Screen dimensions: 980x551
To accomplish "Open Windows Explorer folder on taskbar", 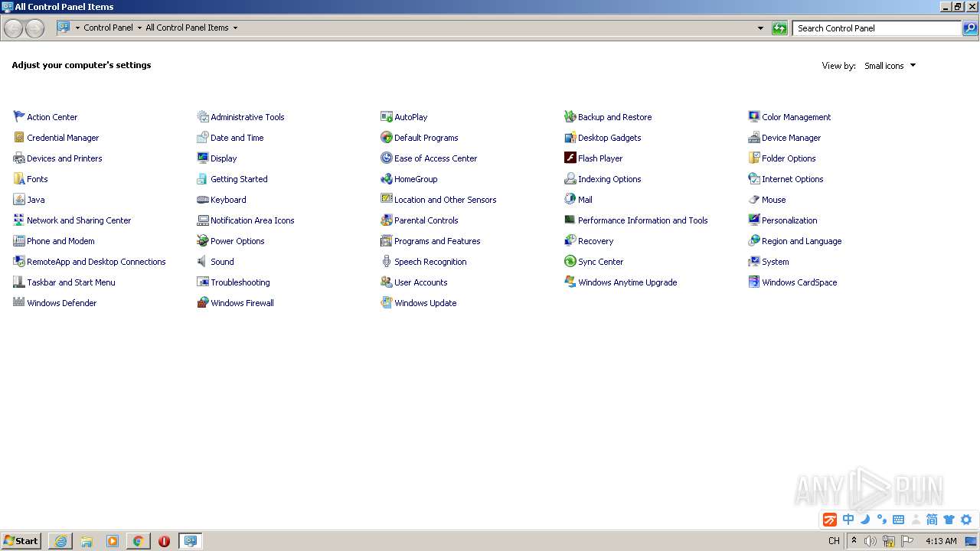I will [87, 541].
